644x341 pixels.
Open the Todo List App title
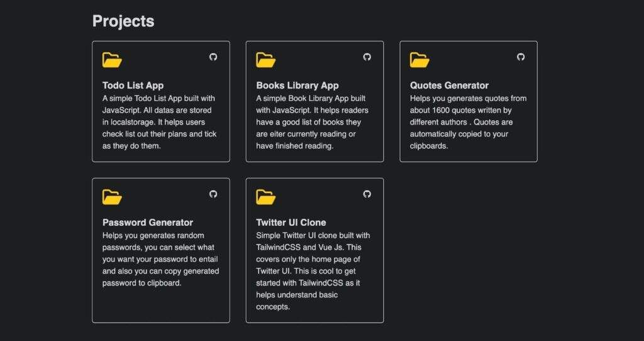click(x=133, y=86)
